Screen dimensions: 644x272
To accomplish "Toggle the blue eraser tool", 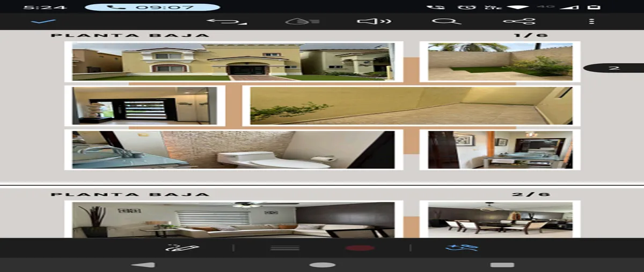I will tap(462, 248).
